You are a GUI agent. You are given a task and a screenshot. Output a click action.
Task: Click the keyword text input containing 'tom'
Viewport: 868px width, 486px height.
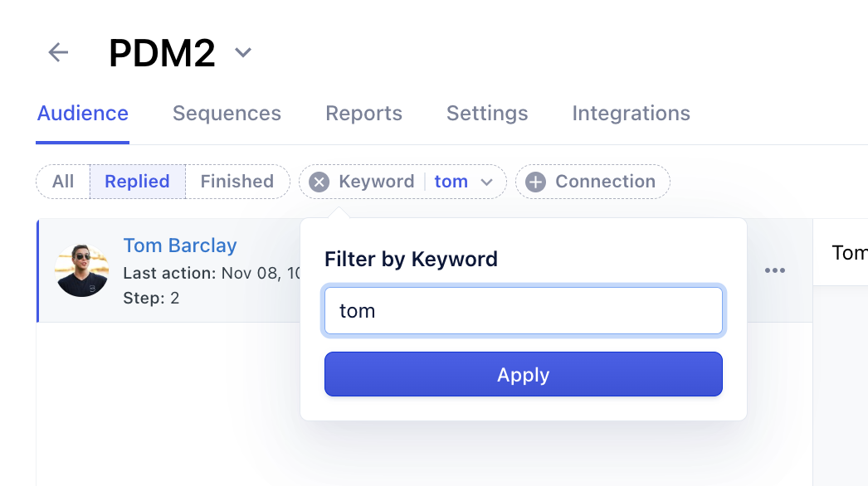(523, 310)
